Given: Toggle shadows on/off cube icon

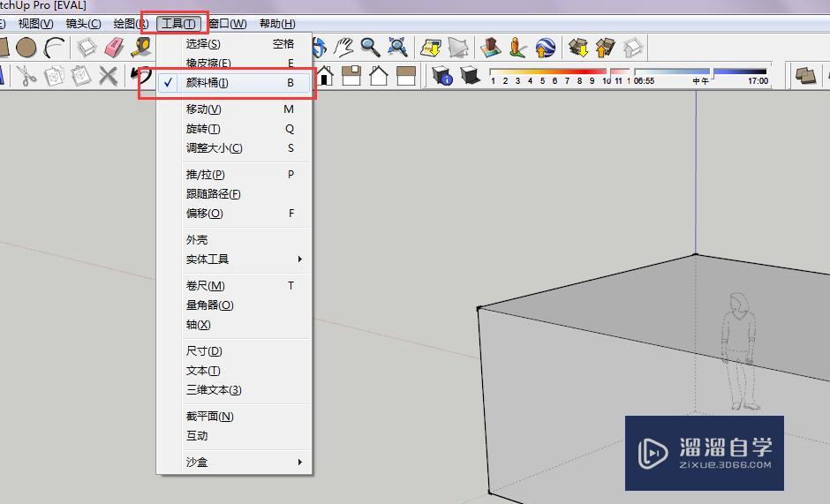Looking at the screenshot, I should coord(470,76).
